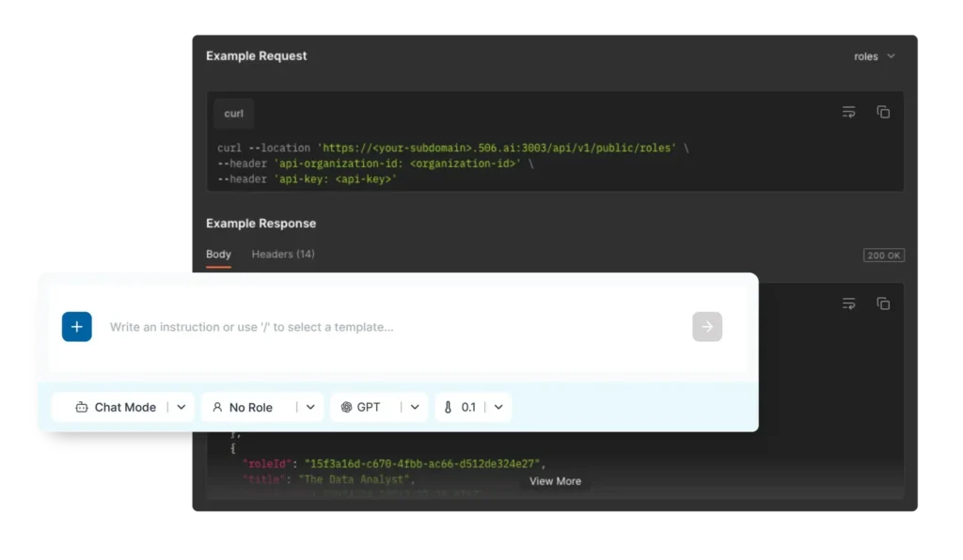Open the roles dropdown at top right

coord(874,56)
